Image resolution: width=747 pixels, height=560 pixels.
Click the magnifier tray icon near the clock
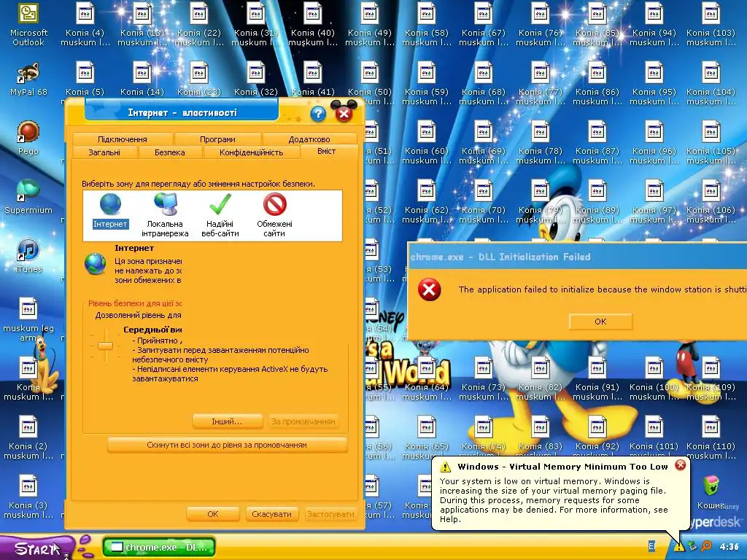point(706,546)
